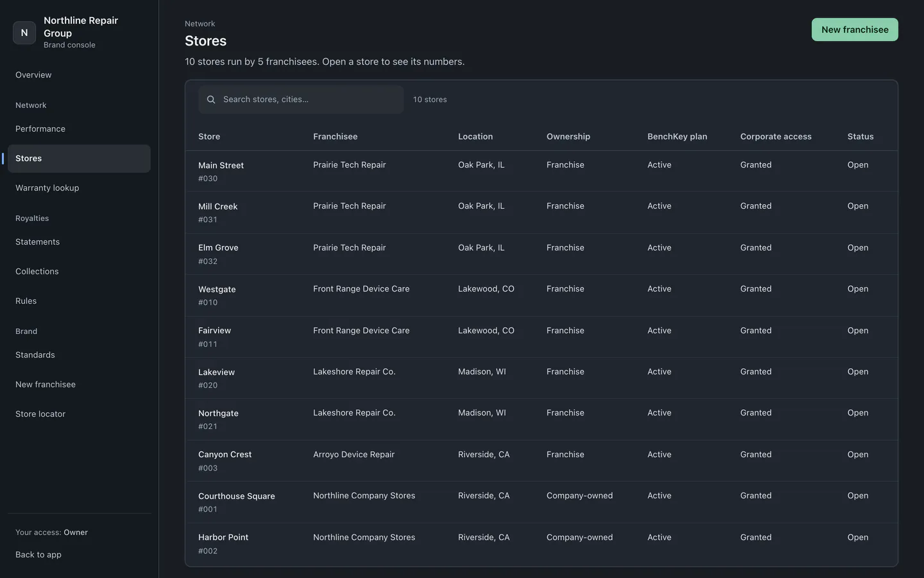Screen dimensions: 924x578
Task: Focus the Search stores, cities field
Action: tap(301, 100)
